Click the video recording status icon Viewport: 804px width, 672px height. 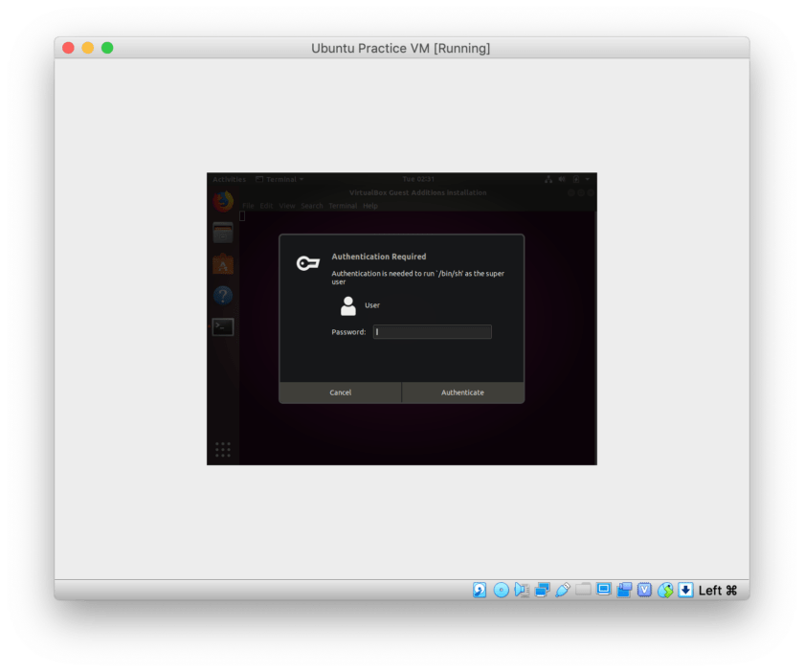click(624, 590)
